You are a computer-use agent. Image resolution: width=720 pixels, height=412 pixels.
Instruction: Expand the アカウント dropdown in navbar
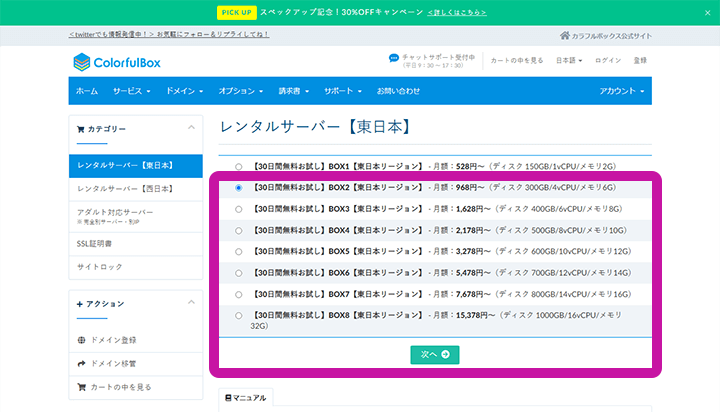pos(621,91)
